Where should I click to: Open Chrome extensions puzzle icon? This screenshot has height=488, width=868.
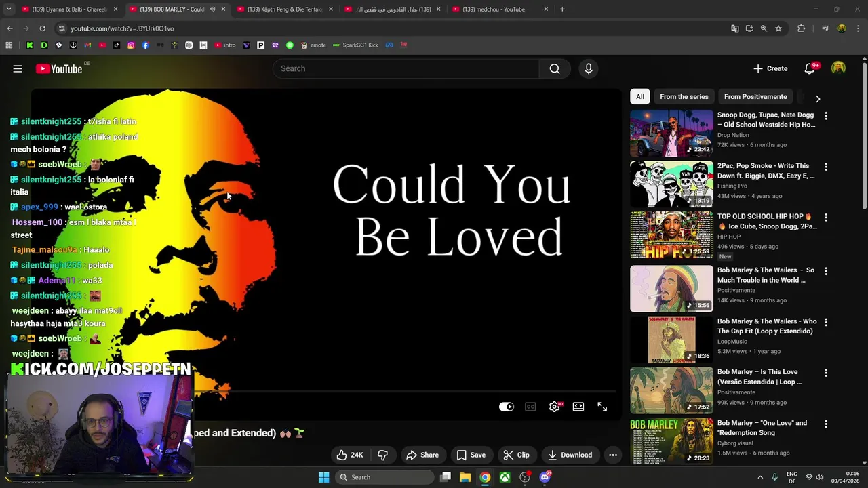pos(802,28)
